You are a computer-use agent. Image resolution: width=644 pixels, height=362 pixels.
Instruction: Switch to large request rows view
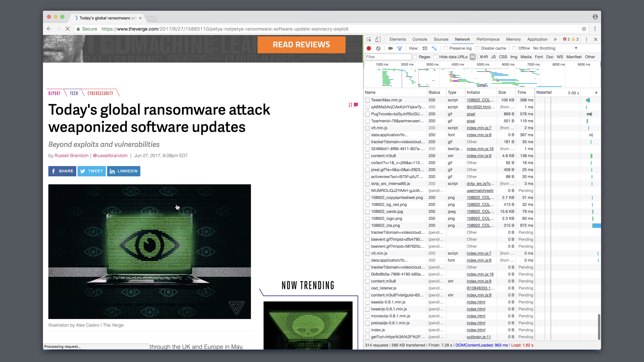pos(425,48)
